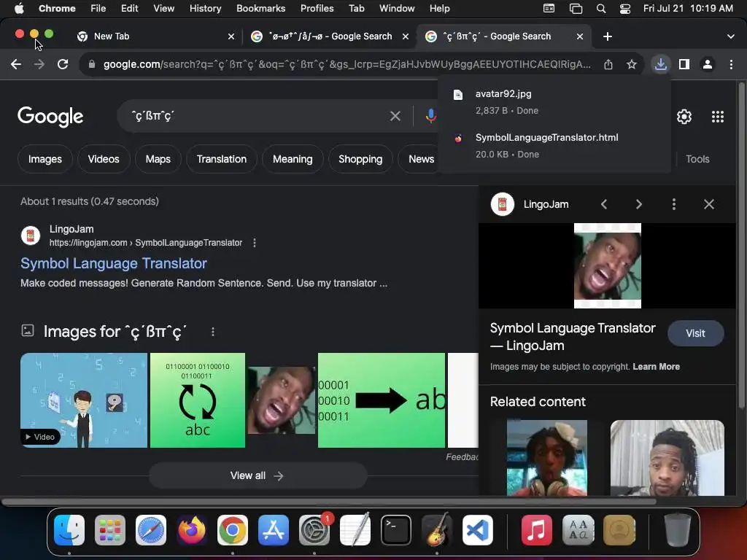Close the New Tab tab
This screenshot has height=560, width=747.
pos(231,36)
